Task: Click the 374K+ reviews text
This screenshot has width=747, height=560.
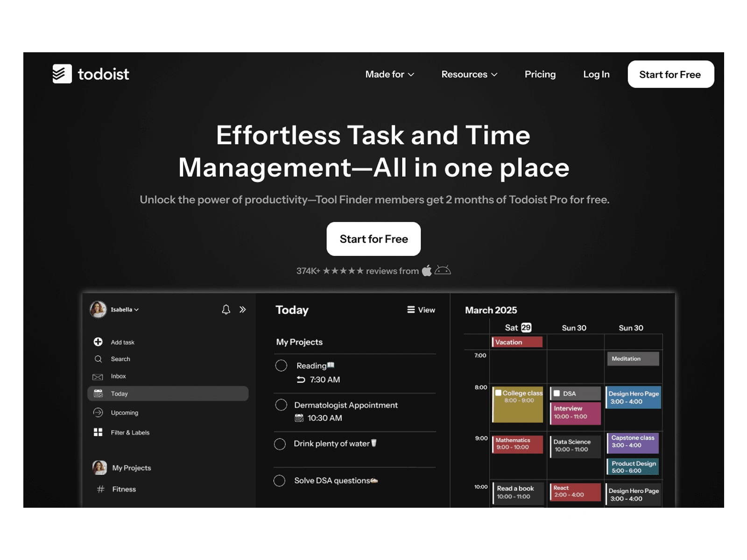Action: (x=358, y=271)
